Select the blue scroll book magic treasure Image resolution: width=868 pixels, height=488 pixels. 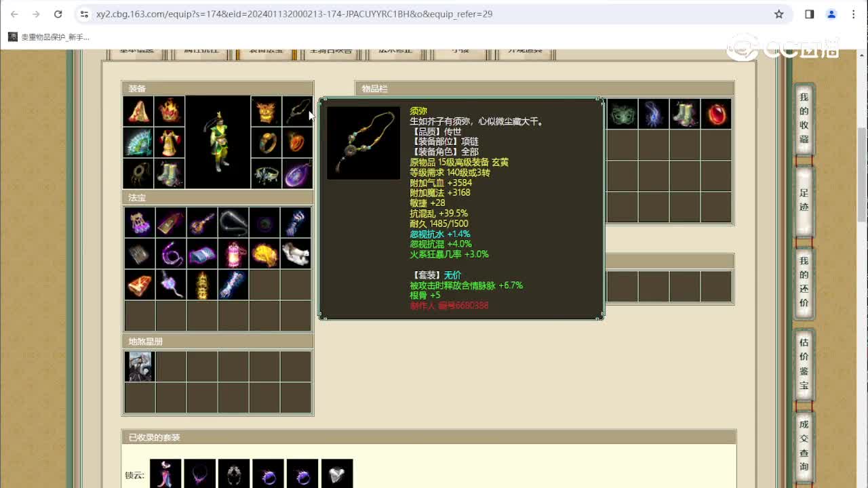tap(202, 253)
